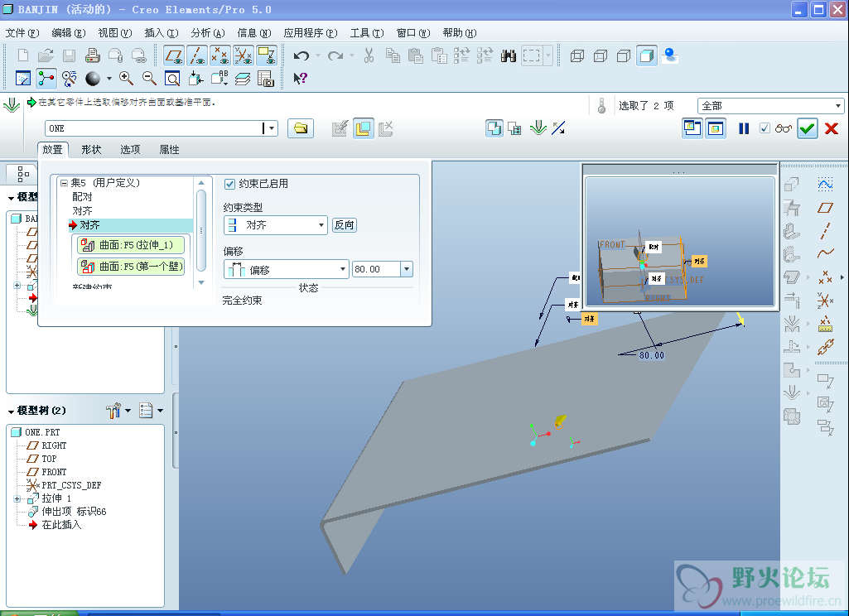Select the datum plane tool in right toolbar

pyautogui.click(x=825, y=208)
